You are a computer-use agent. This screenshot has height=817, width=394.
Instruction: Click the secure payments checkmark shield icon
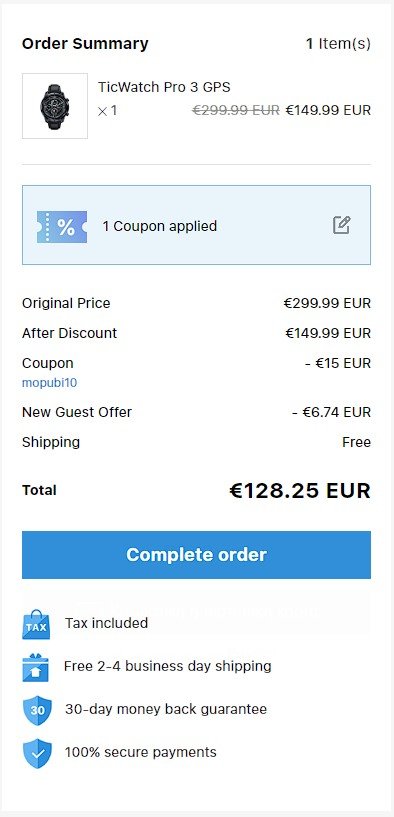click(37, 753)
